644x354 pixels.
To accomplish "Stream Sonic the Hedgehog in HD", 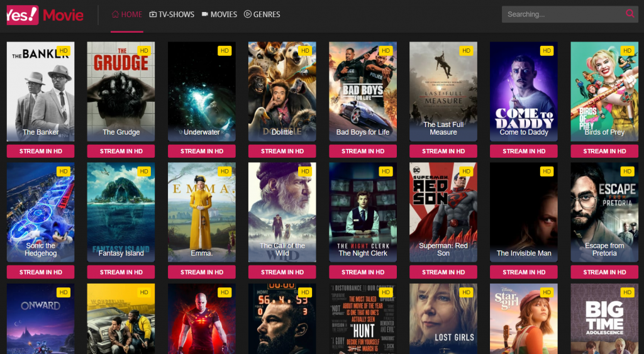I will click(41, 272).
